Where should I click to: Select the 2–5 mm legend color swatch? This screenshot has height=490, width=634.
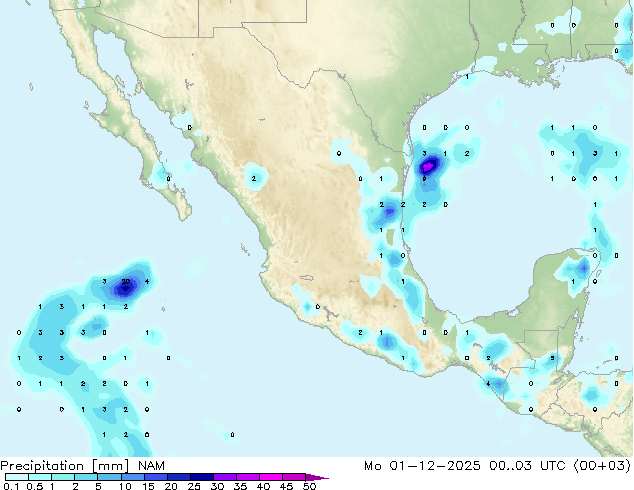point(86,477)
